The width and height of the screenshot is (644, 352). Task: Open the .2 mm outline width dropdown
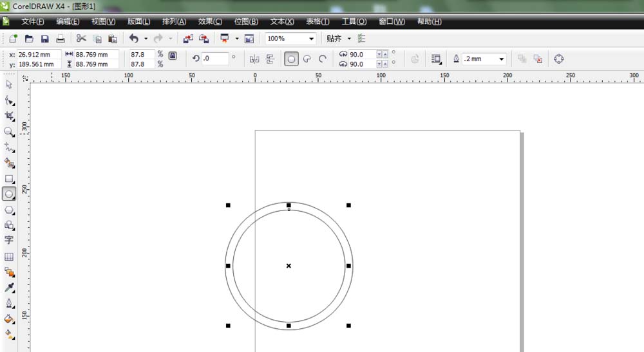pos(502,59)
